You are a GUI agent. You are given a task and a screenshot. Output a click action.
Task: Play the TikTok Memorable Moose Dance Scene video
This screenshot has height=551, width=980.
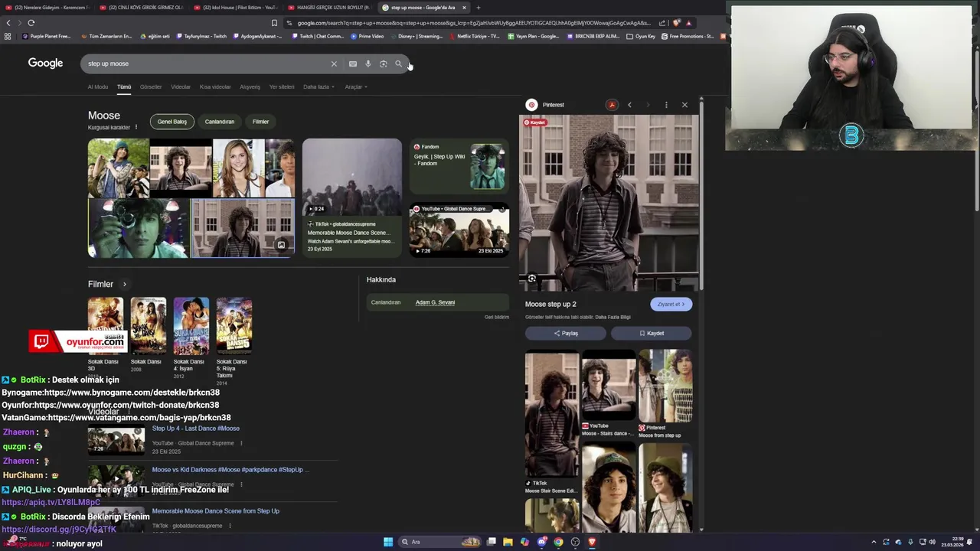click(x=352, y=197)
